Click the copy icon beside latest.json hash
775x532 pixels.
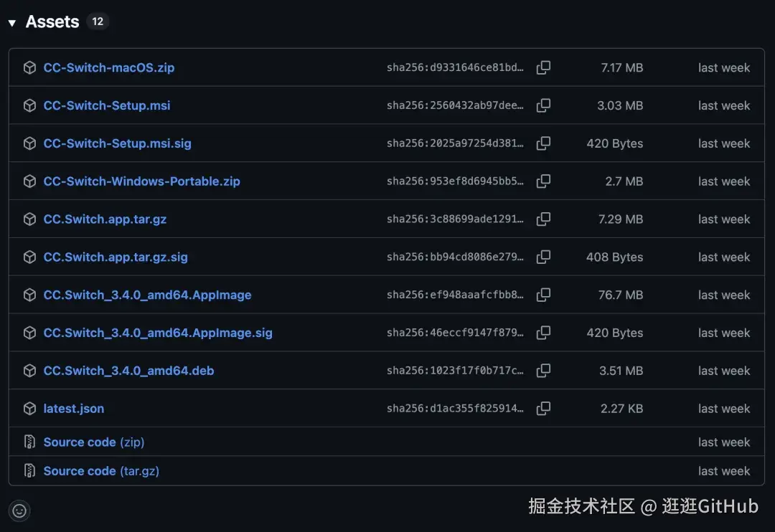(x=543, y=408)
